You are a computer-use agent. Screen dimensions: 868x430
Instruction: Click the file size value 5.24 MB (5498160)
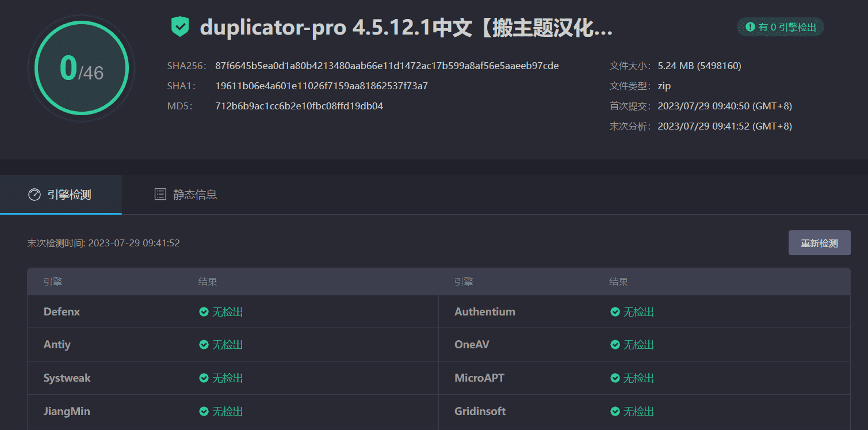point(699,66)
